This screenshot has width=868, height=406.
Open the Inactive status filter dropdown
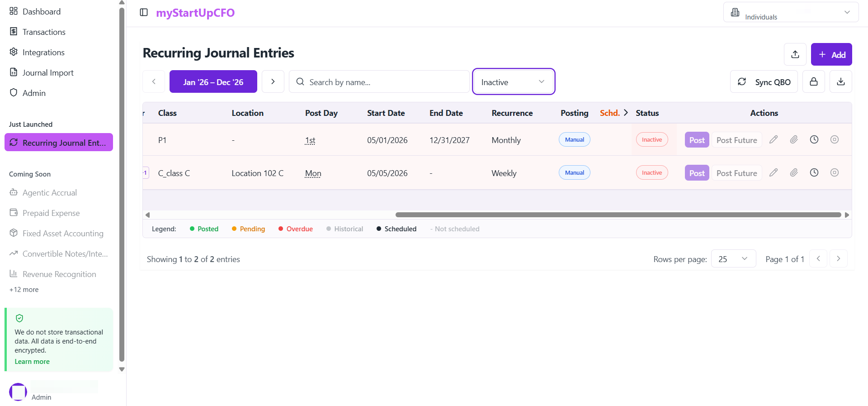(x=514, y=81)
